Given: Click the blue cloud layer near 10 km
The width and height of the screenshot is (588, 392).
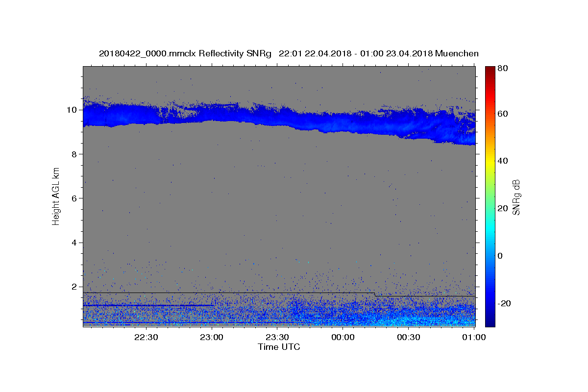Looking at the screenshot, I should (x=279, y=120).
